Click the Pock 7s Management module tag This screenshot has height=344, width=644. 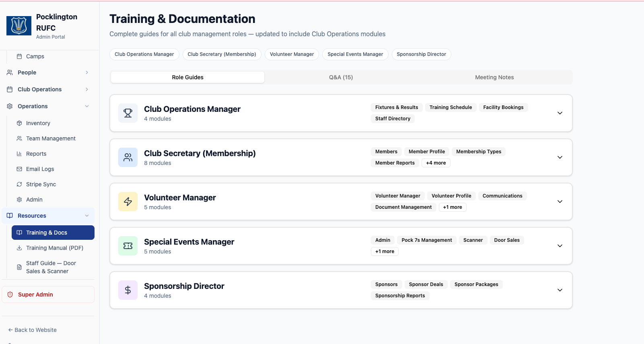(427, 240)
